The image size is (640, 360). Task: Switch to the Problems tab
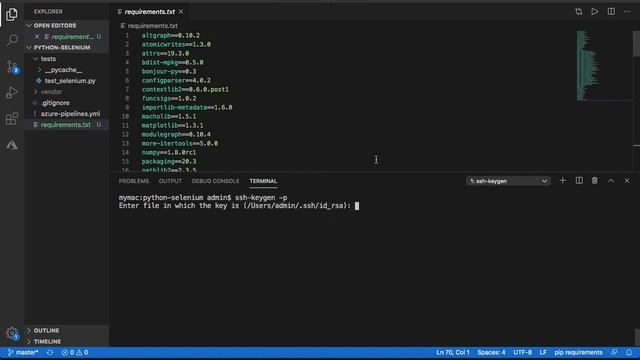(x=134, y=181)
